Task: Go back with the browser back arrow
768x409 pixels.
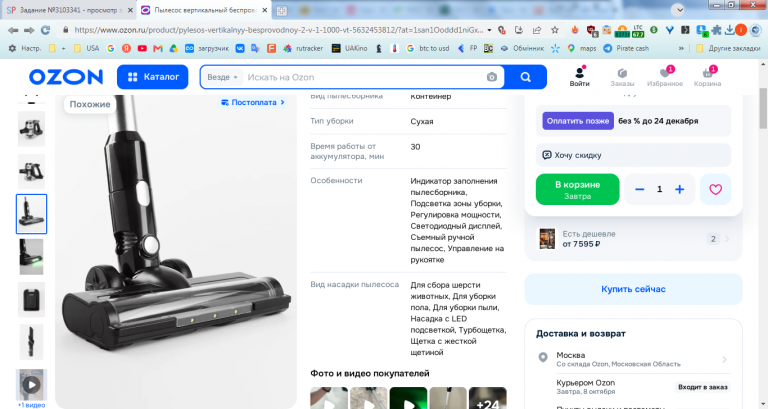Action: 13,30
